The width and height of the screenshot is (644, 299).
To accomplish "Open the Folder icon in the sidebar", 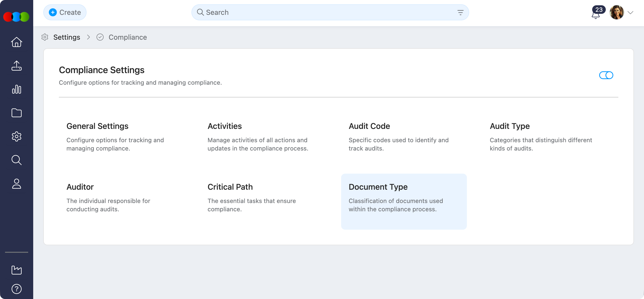I will coord(16,113).
